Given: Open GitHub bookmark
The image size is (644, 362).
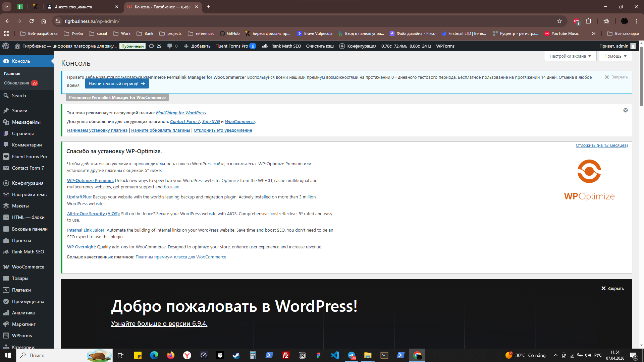Looking at the screenshot, I should (230, 34).
